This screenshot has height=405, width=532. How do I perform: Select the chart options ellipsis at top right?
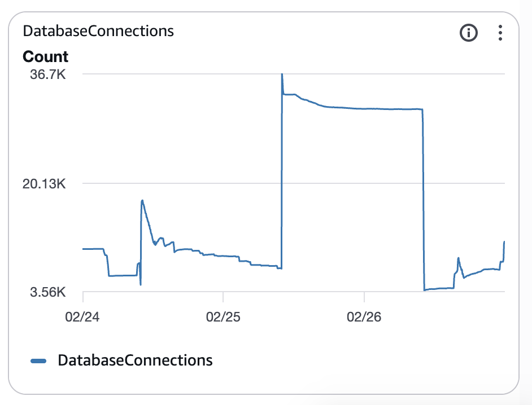click(500, 33)
